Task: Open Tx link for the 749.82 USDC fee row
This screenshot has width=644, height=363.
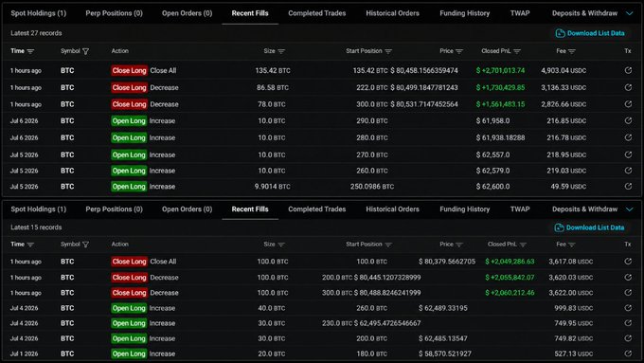Action: tap(628, 338)
